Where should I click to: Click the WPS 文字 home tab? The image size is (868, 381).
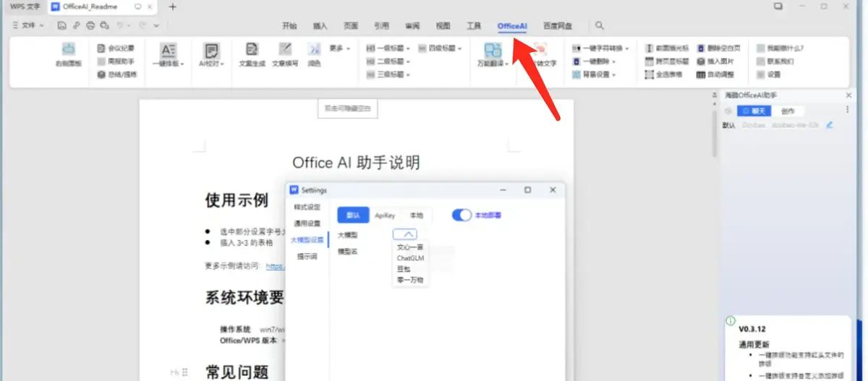(x=25, y=7)
